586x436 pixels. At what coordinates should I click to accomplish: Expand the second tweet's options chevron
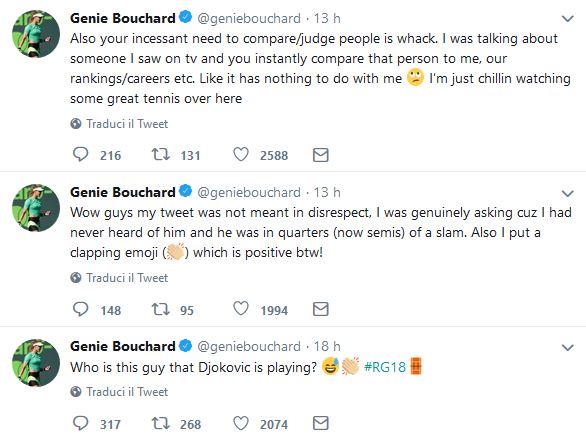pos(568,193)
